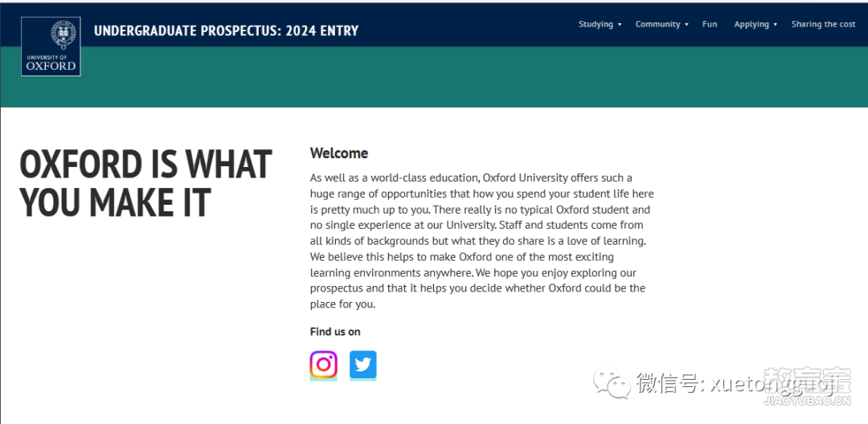Click the OXFORD IS WHAT YOU MAKE IT headline
The image size is (868, 424).
pos(145,183)
